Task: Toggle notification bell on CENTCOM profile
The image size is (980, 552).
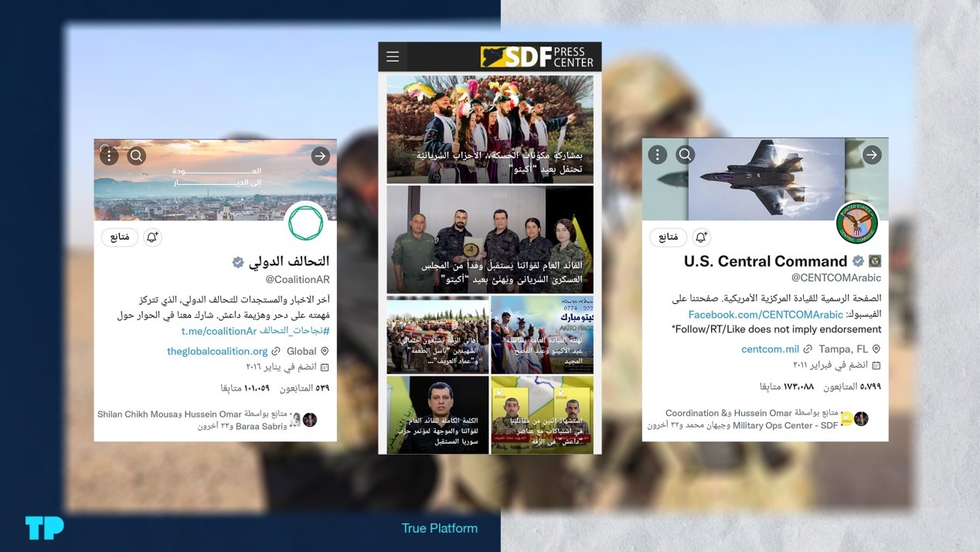Action: pyautogui.click(x=701, y=237)
